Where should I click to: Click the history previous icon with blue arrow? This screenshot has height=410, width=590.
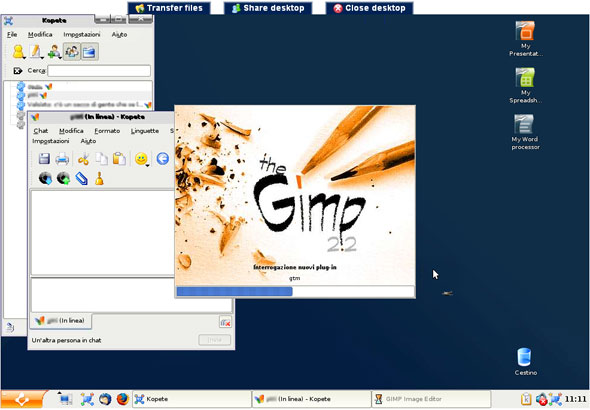(x=45, y=178)
